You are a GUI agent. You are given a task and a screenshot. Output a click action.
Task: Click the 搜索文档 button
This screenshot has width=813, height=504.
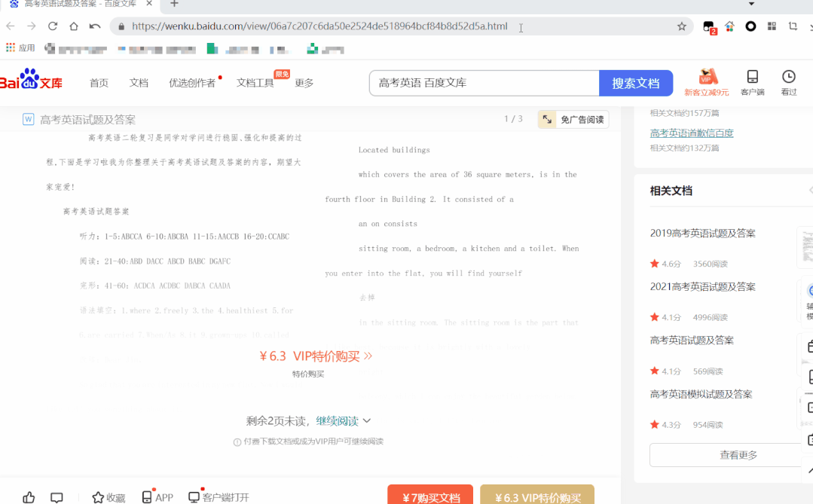coord(636,83)
